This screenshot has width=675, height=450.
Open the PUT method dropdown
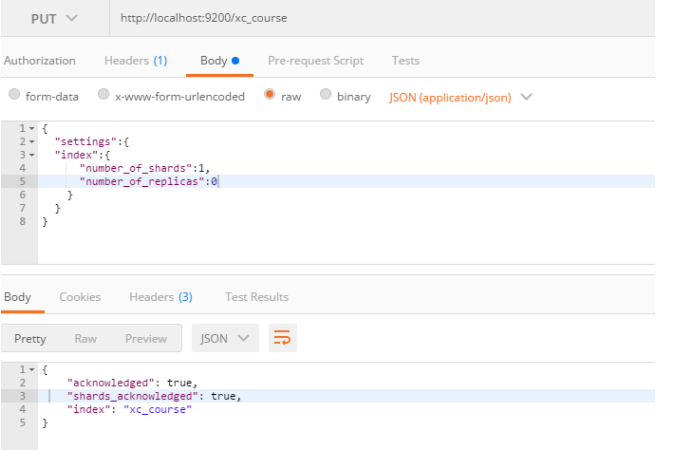(54, 19)
